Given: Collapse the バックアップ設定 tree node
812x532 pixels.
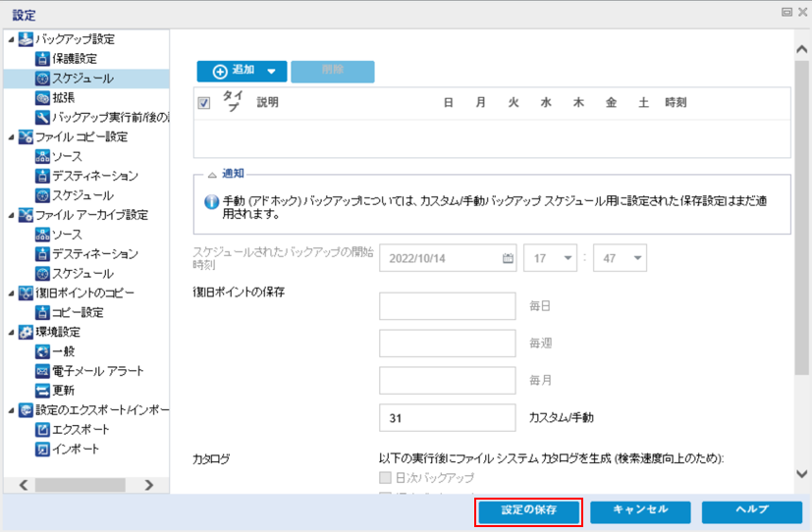Looking at the screenshot, I should (11, 40).
